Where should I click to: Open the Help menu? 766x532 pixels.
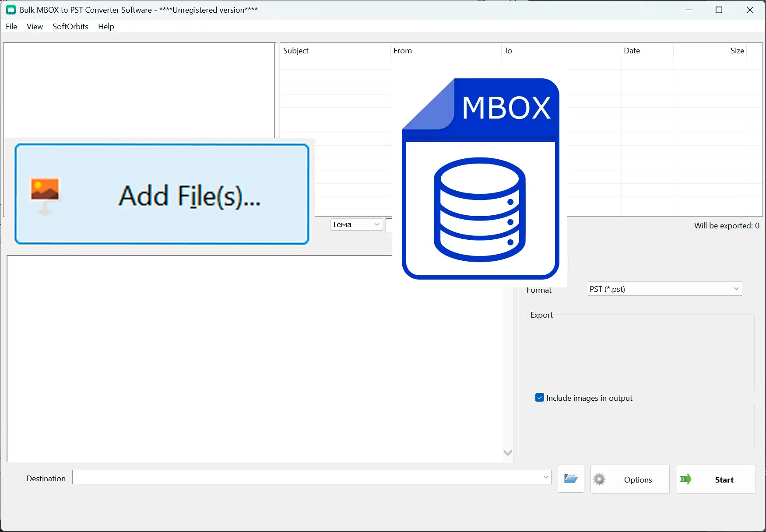click(106, 27)
